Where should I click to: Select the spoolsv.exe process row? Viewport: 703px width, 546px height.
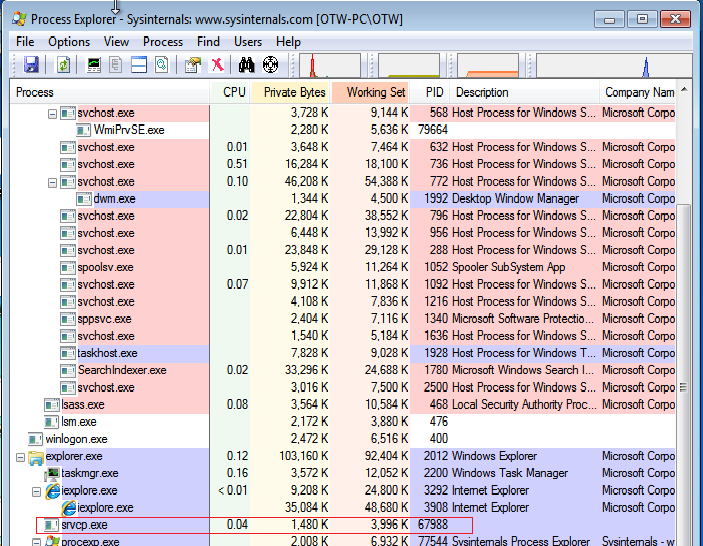coord(343,268)
